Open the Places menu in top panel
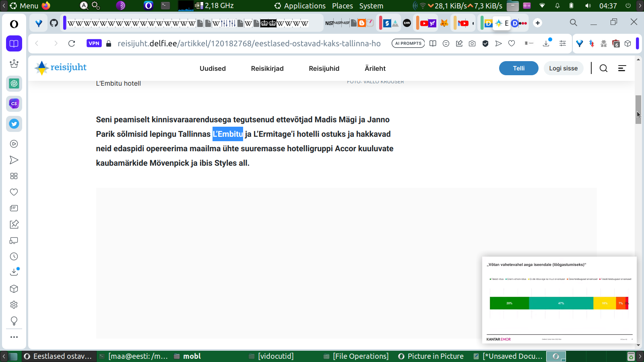Screen dimensions: 644x362 click(343, 6)
